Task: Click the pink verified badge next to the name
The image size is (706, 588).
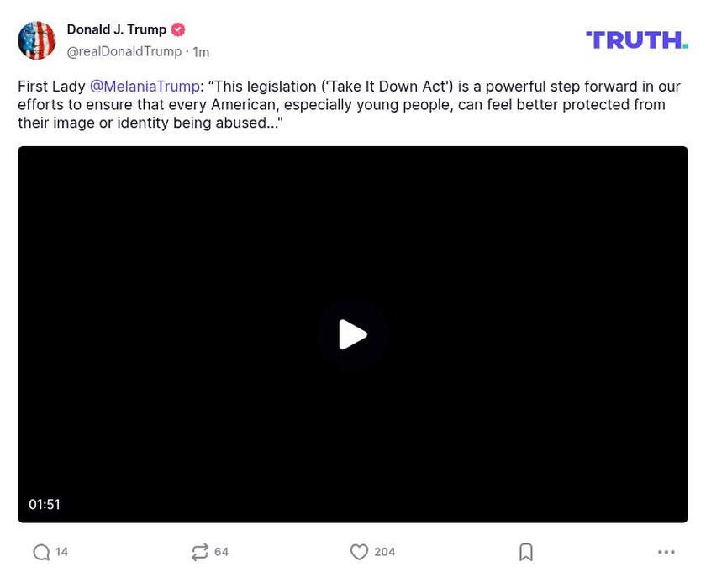Action: tap(176, 29)
